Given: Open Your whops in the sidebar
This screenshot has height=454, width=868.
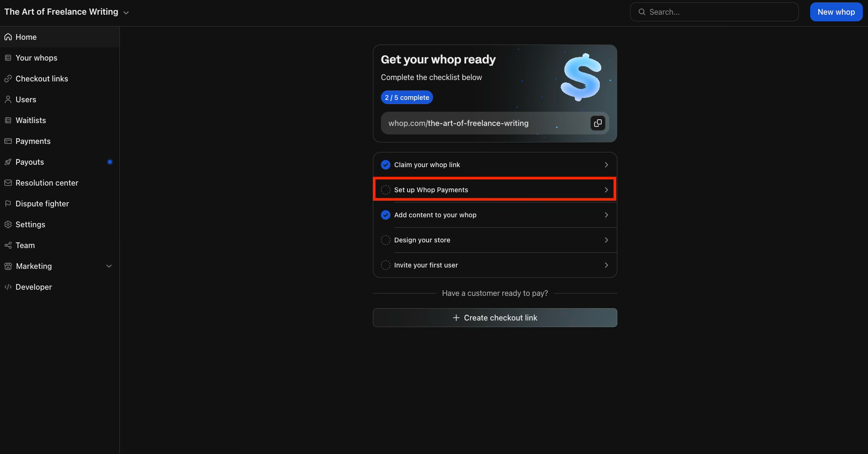Looking at the screenshot, I should 36,58.
